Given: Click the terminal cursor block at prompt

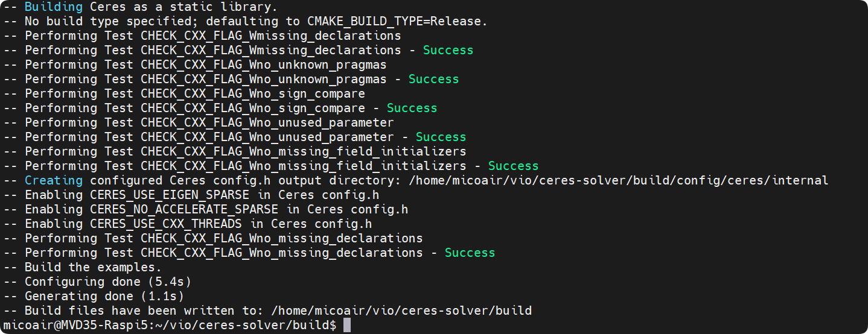Looking at the screenshot, I should click(x=346, y=326).
